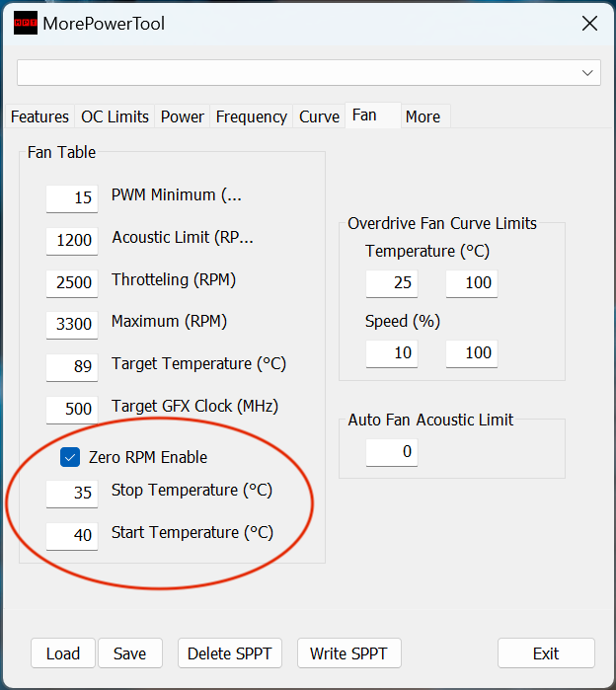
Task: Switch to the OC Limits tab
Action: [115, 116]
